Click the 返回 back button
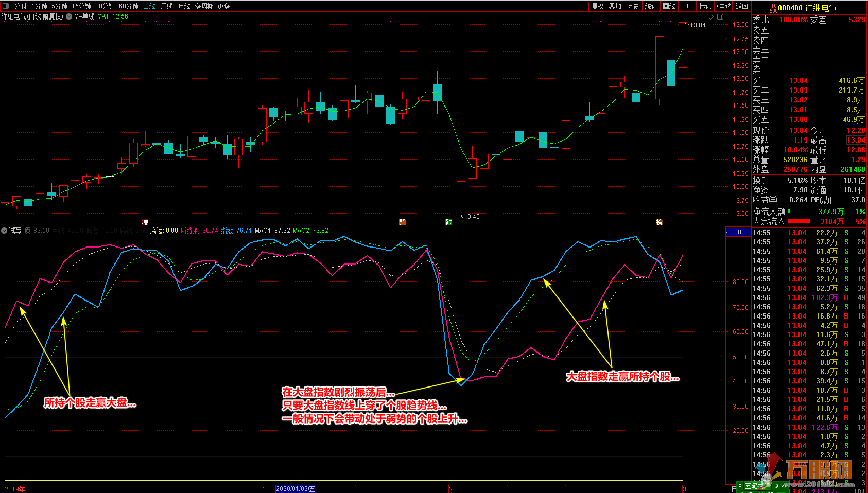The width and height of the screenshot is (868, 493). click(742, 6)
